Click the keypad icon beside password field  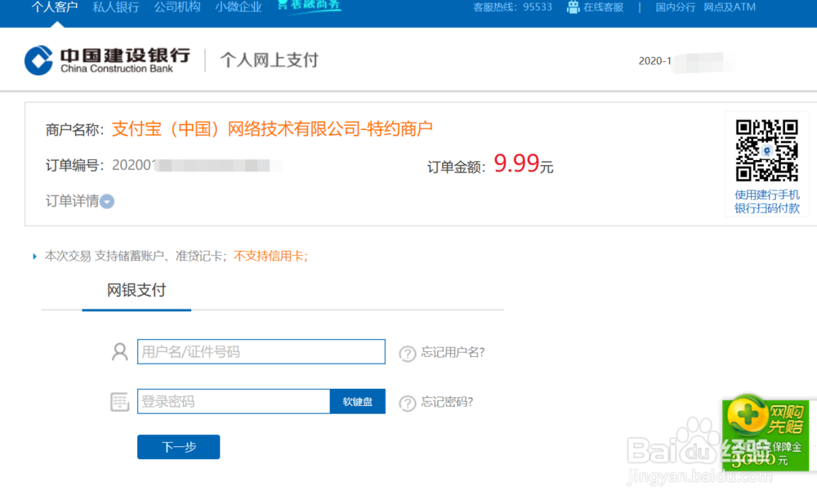point(120,402)
